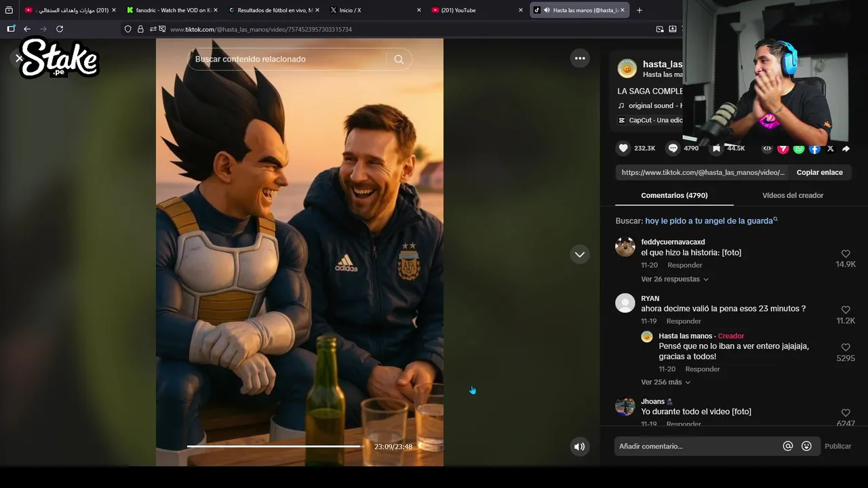Open comments via speech bubble icon
The image size is (868, 488).
[x=673, y=148]
